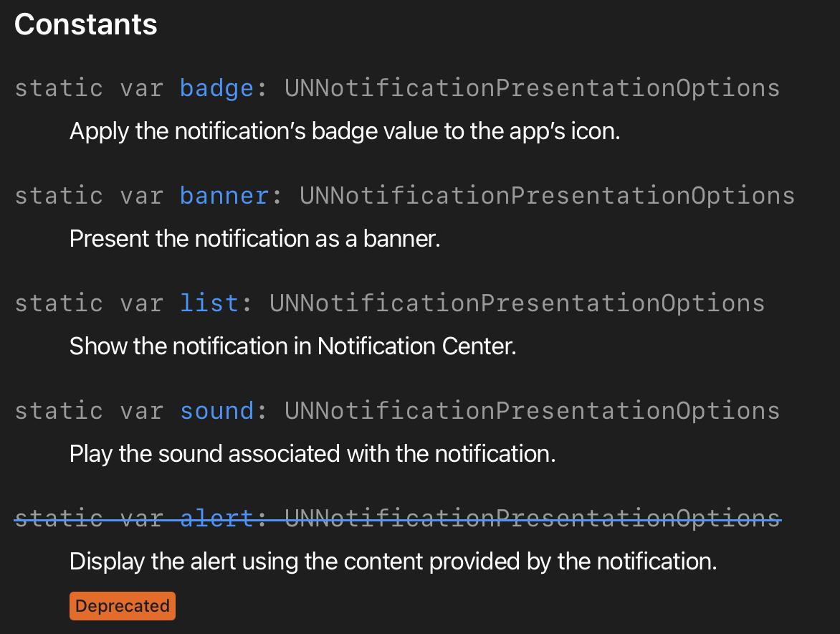This screenshot has width=840, height=634.
Task: Click UNNotificationPresentationOptions type on the badge line
Action: coord(532,88)
